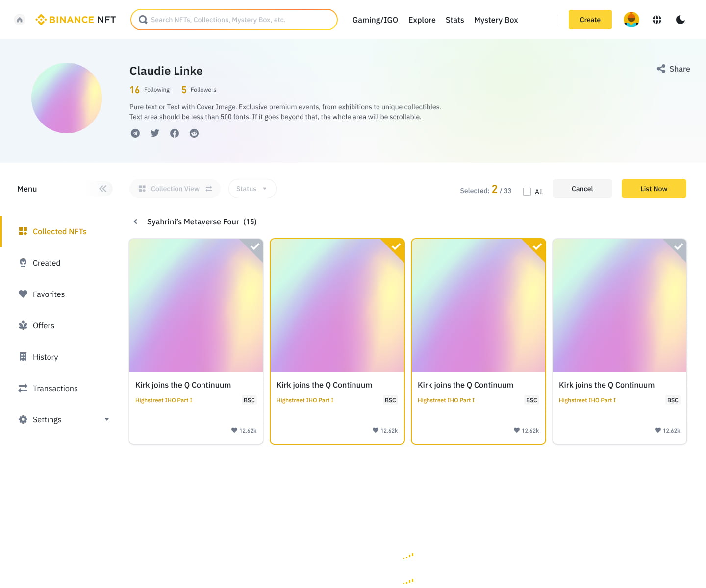The image size is (706, 588).
Task: Open the Telegram profile link icon
Action: pos(135,133)
